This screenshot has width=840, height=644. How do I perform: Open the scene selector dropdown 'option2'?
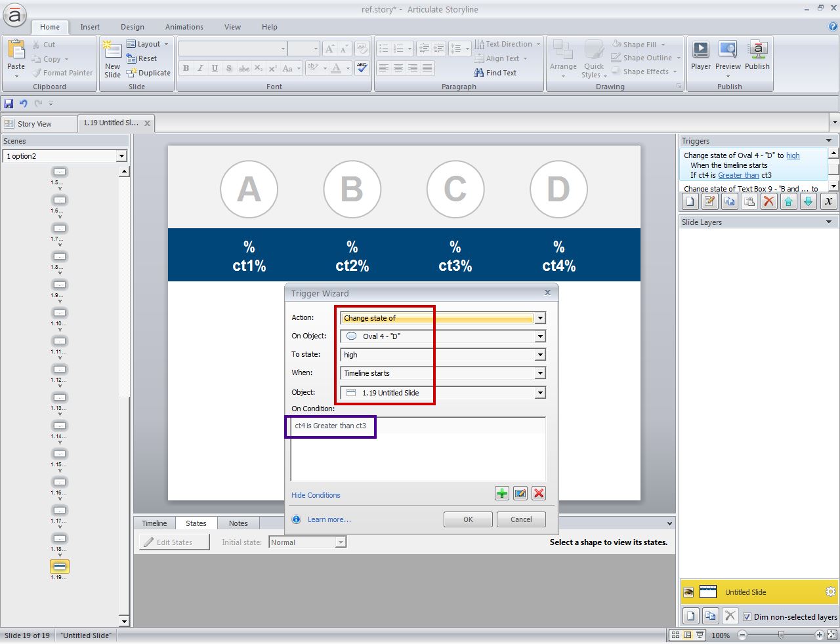(121, 156)
